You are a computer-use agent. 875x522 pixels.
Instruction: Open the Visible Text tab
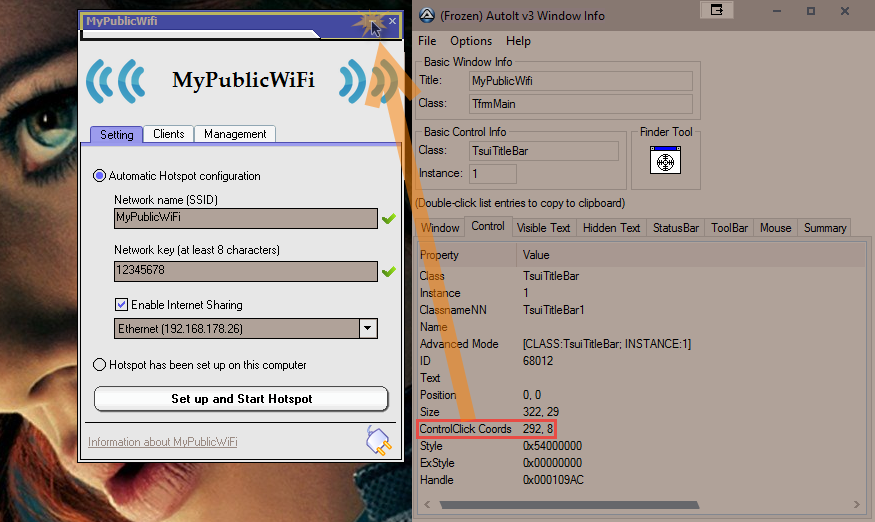(x=544, y=228)
